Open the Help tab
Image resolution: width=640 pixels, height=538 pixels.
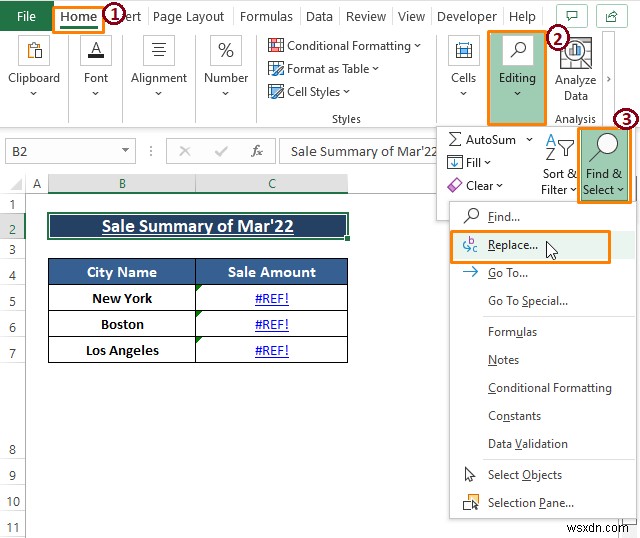522,16
